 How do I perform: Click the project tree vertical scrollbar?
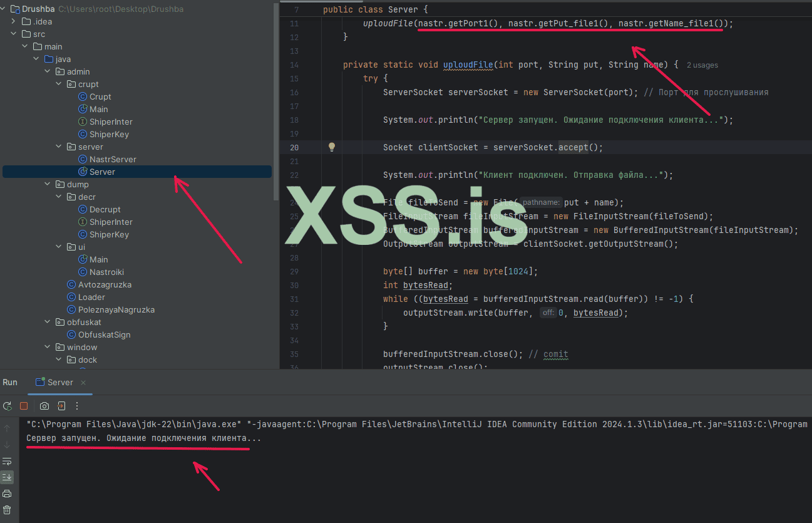tap(276, 100)
